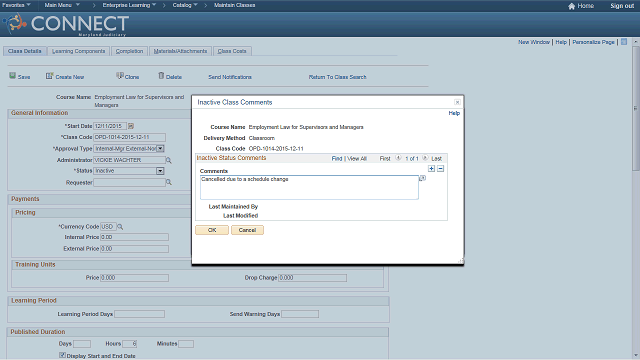Click the Send Warning Days field
The height and width of the screenshot is (360, 640).
(x=300, y=314)
